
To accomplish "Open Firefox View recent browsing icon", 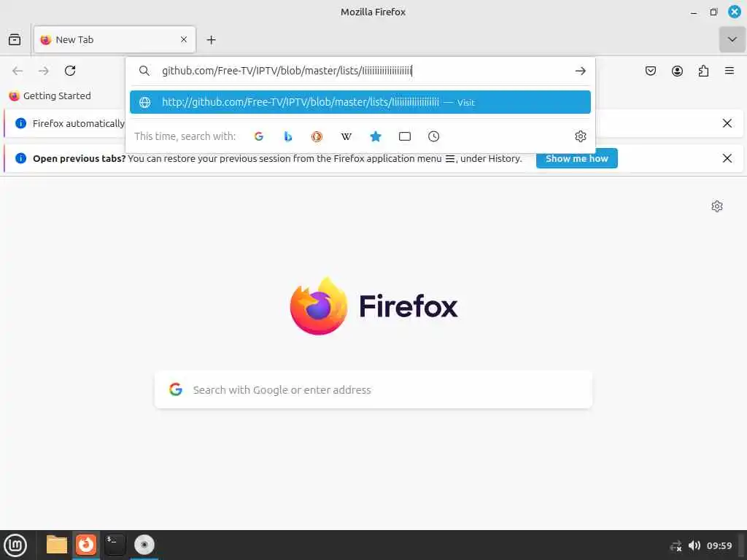I will click(x=15, y=39).
